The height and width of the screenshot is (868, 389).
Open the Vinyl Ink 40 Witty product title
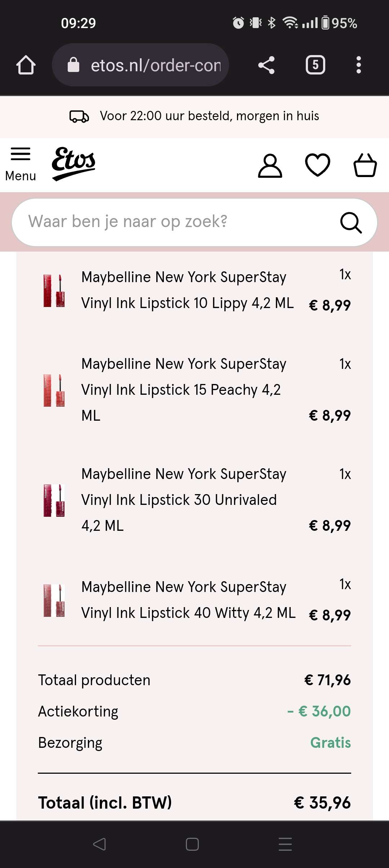[188, 600]
